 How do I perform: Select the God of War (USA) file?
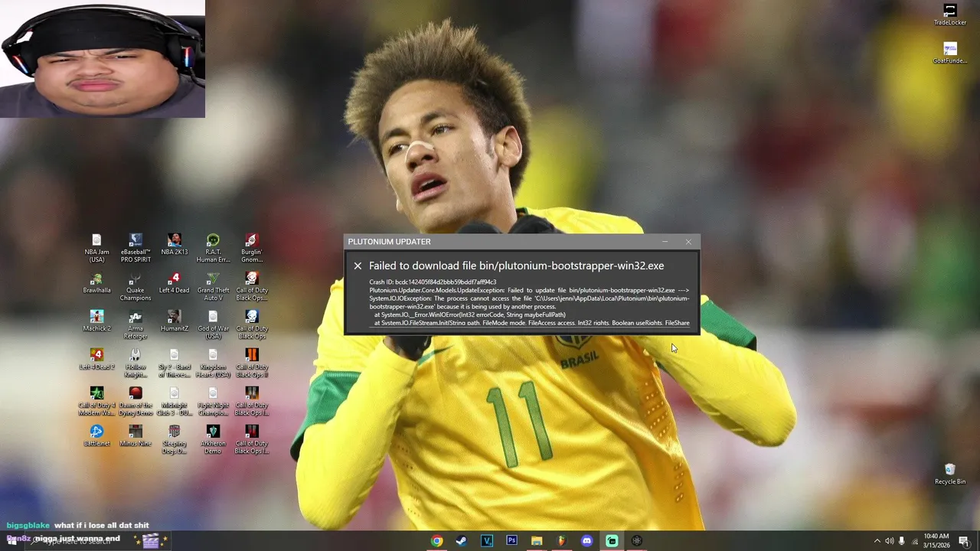213,324
